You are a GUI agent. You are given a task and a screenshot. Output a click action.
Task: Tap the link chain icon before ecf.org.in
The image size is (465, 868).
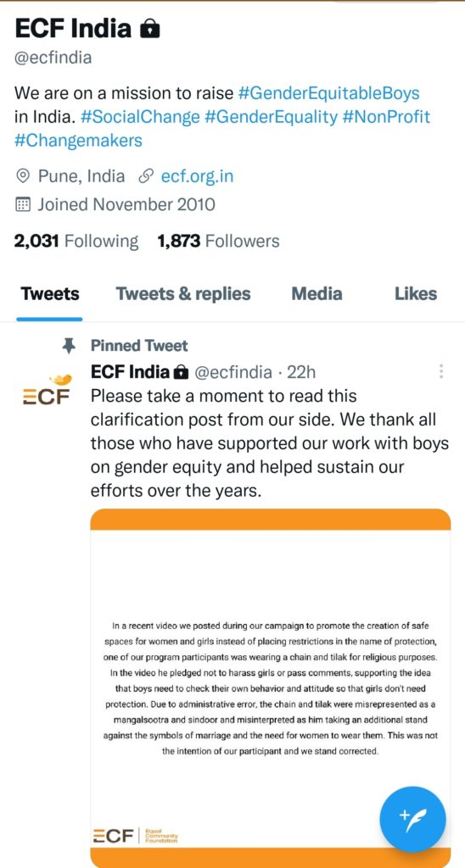pyautogui.click(x=145, y=176)
